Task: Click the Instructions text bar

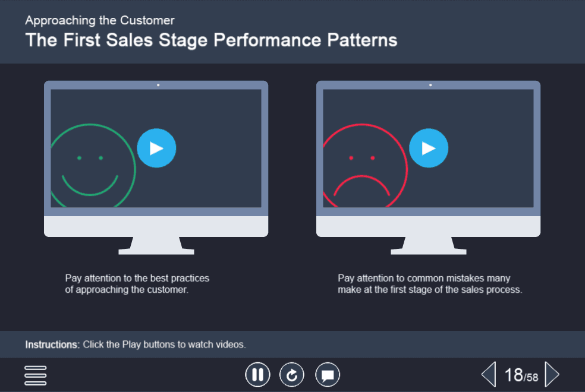Action: 136,344
